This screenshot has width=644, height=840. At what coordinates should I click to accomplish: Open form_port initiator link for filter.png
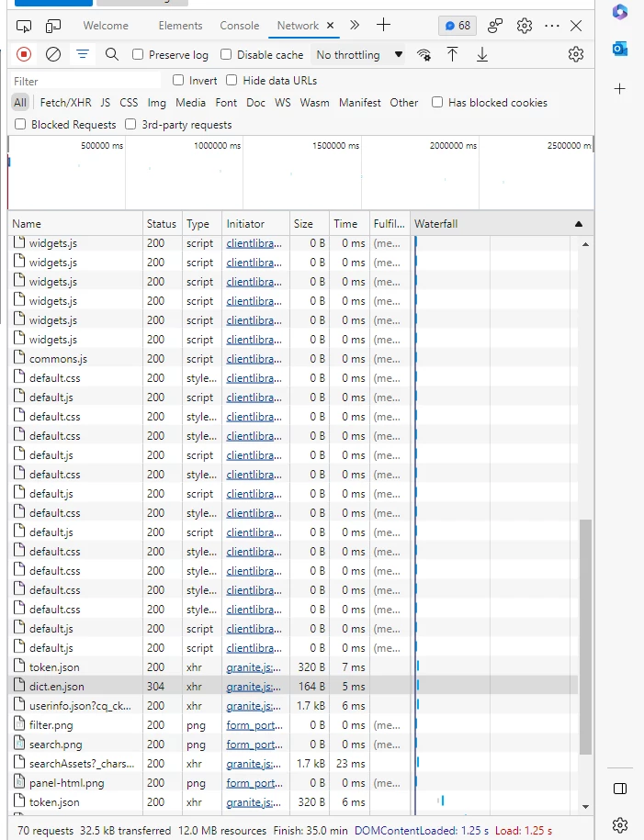click(x=254, y=725)
